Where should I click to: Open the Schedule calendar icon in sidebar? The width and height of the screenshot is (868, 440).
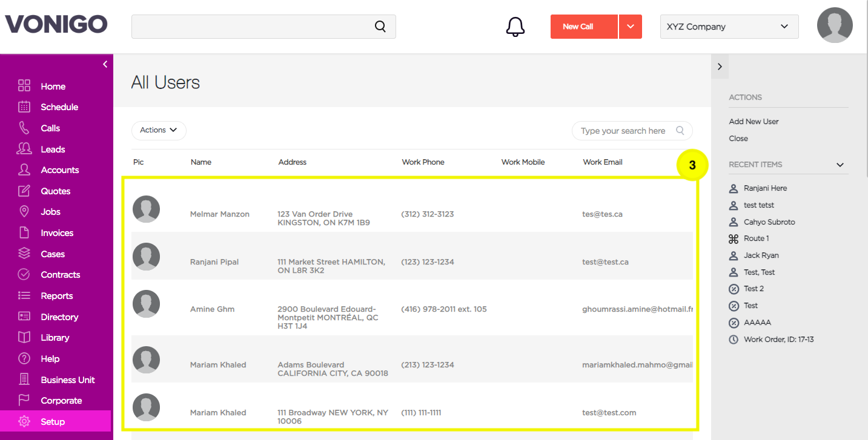[x=24, y=107]
